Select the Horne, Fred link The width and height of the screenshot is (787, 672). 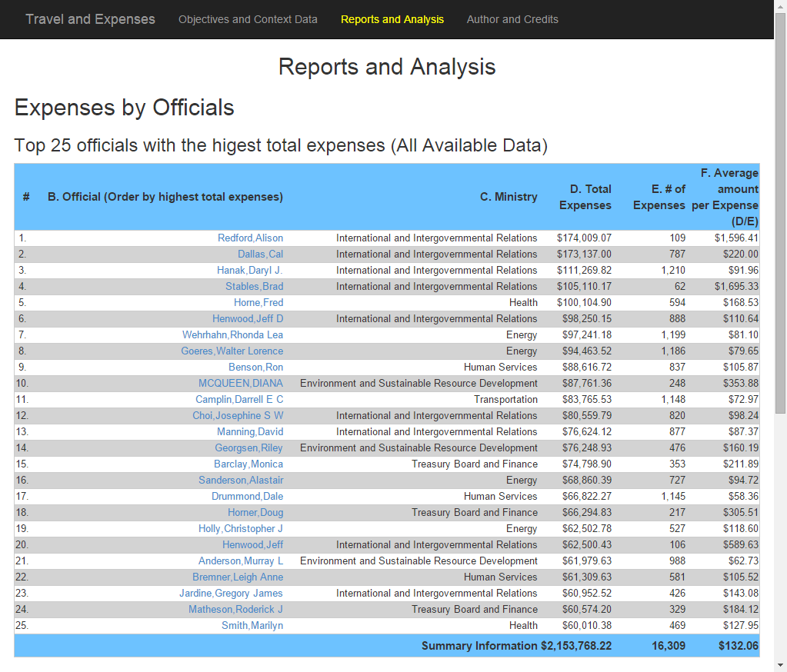(258, 302)
